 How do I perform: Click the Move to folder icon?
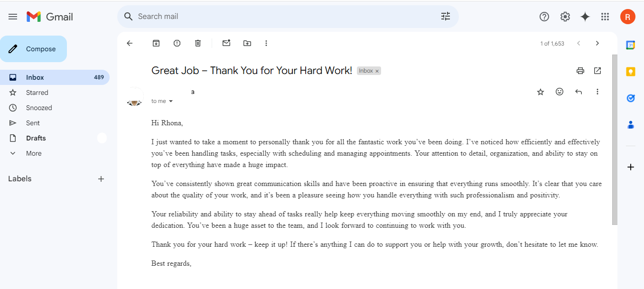pyautogui.click(x=247, y=43)
